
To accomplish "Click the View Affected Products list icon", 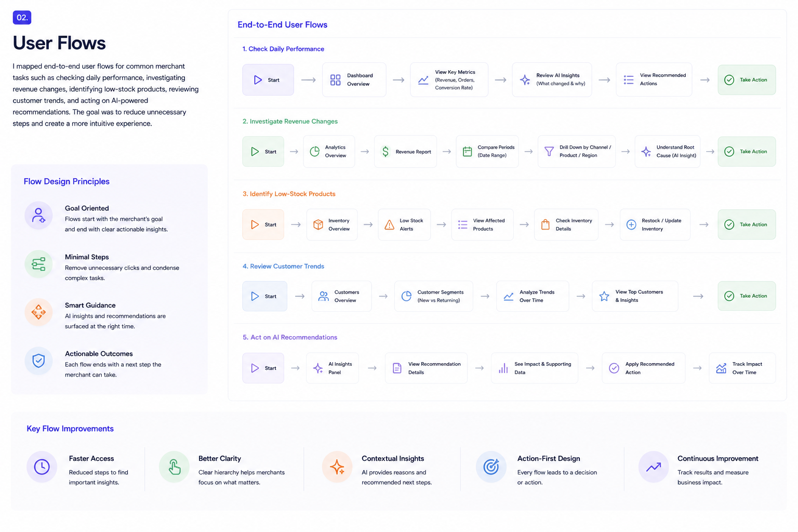I will [462, 224].
